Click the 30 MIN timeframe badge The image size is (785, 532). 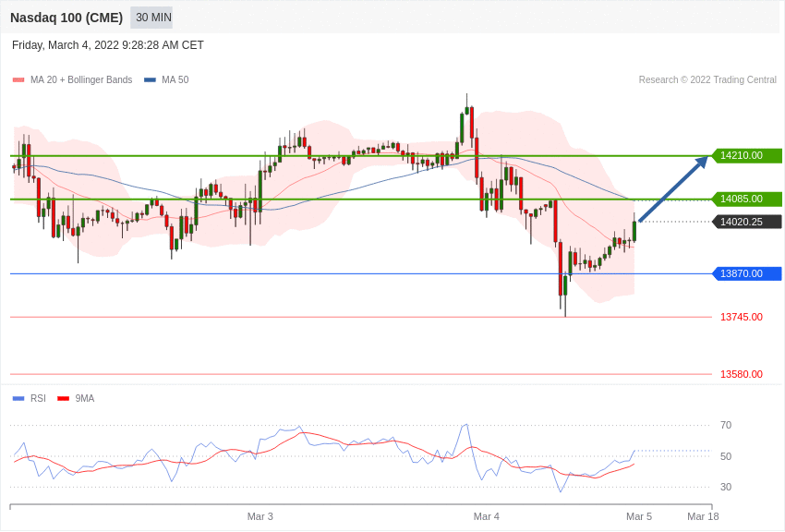(151, 18)
